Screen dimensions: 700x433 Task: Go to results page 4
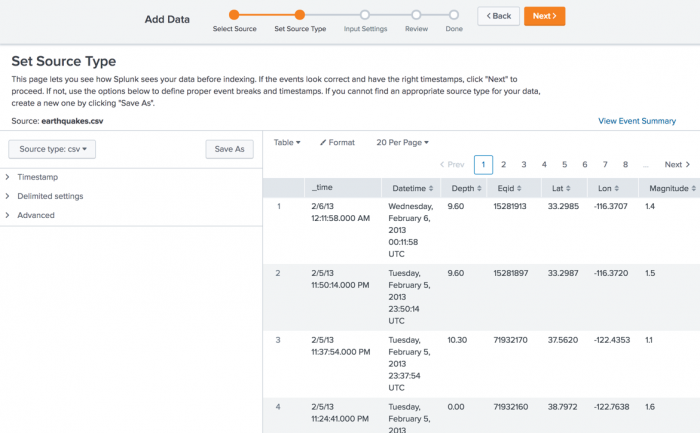tap(544, 165)
